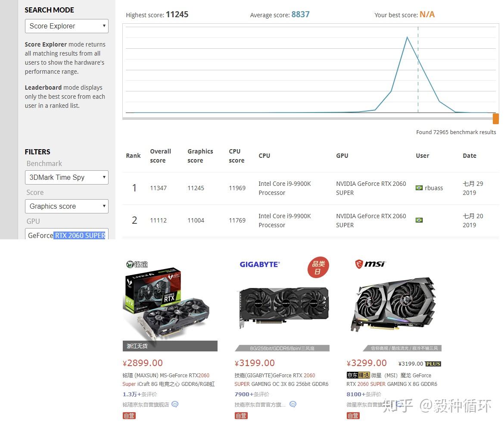Image resolution: width=504 pixels, height=426 pixels.
Task: Click the ¥2899.00 price
Action: [143, 363]
